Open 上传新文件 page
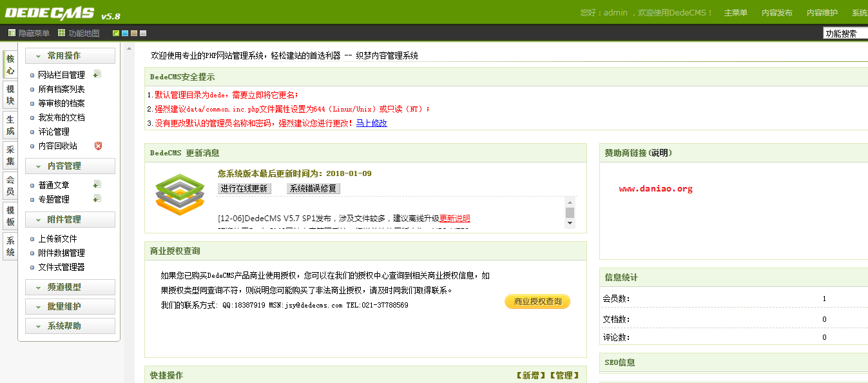This screenshot has height=383, width=868. [57, 239]
